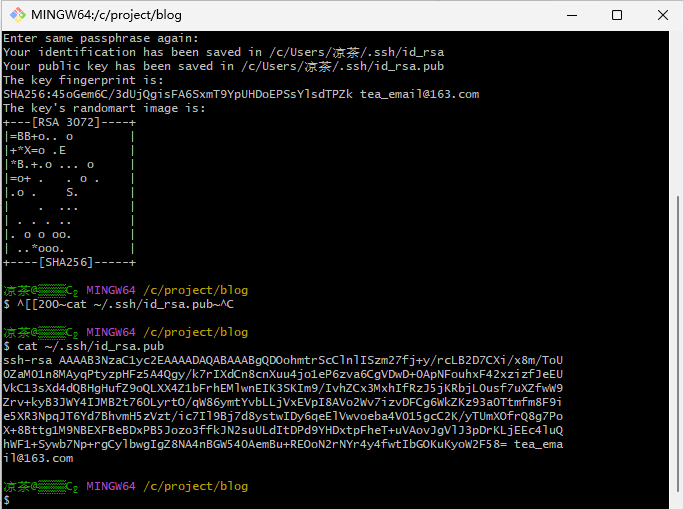Click the aborted '^[[200~cat' command line
This screenshot has height=509, width=683.
(x=118, y=304)
